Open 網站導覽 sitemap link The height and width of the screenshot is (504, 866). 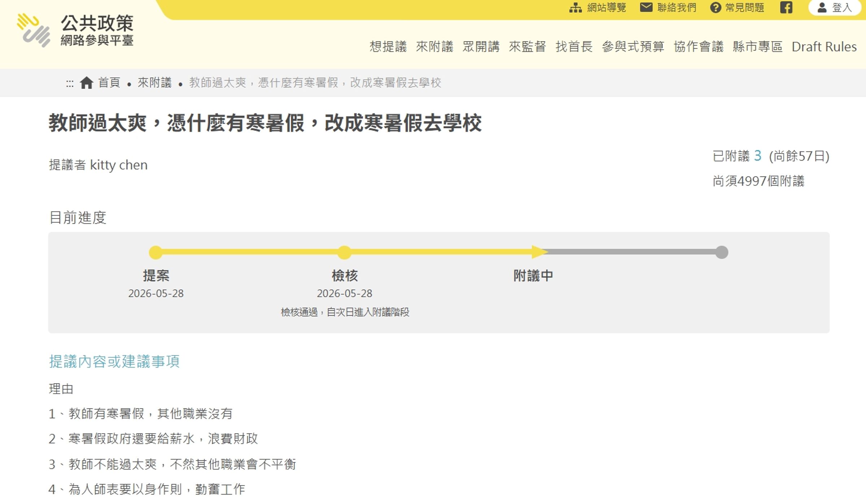(606, 8)
